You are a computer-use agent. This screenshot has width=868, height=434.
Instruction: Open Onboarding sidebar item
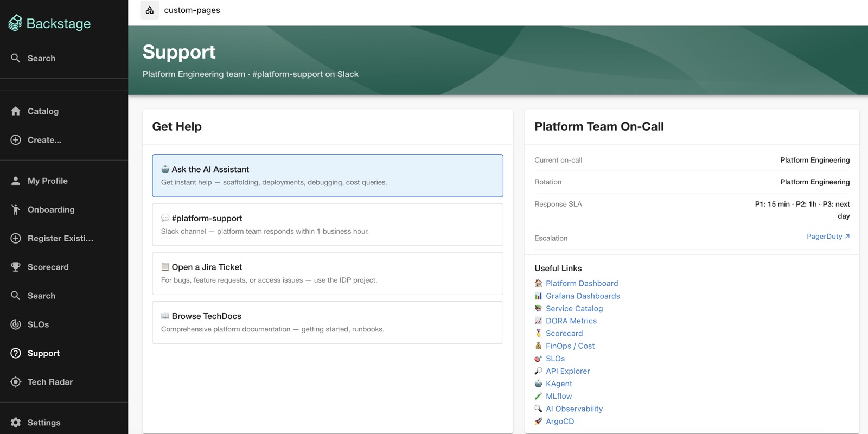(64, 209)
